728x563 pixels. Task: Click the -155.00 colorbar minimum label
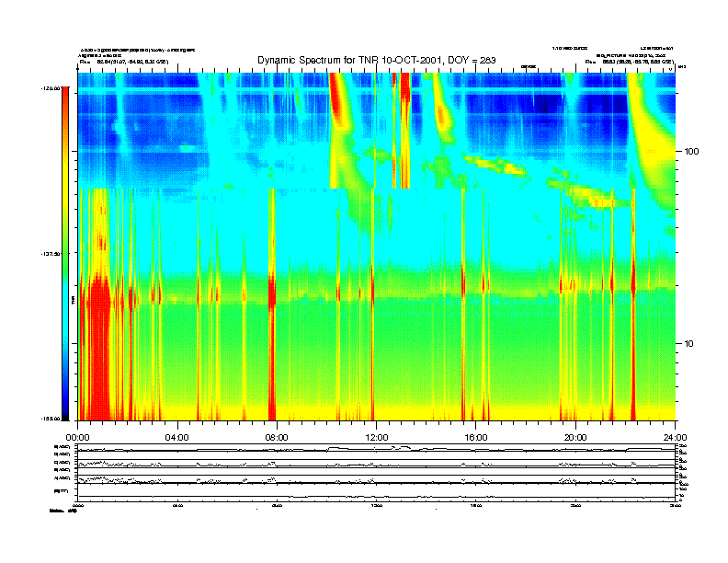click(51, 419)
